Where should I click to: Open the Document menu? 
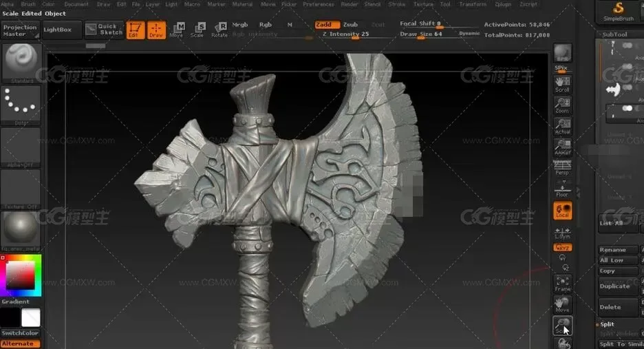[76, 4]
